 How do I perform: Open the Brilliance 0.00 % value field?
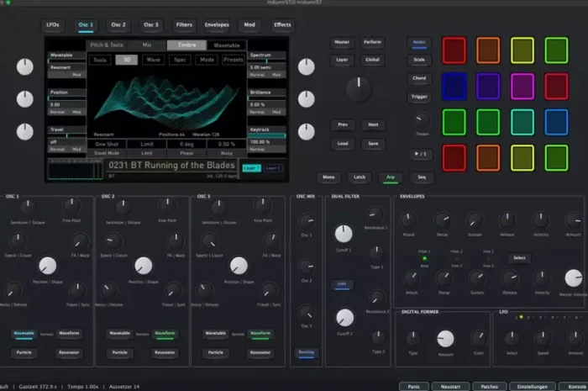tap(266, 105)
